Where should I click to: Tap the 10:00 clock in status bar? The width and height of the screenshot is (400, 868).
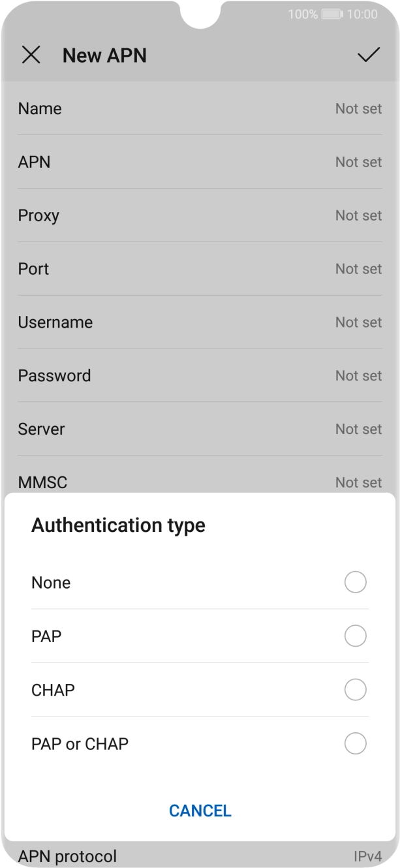pyautogui.click(x=362, y=14)
